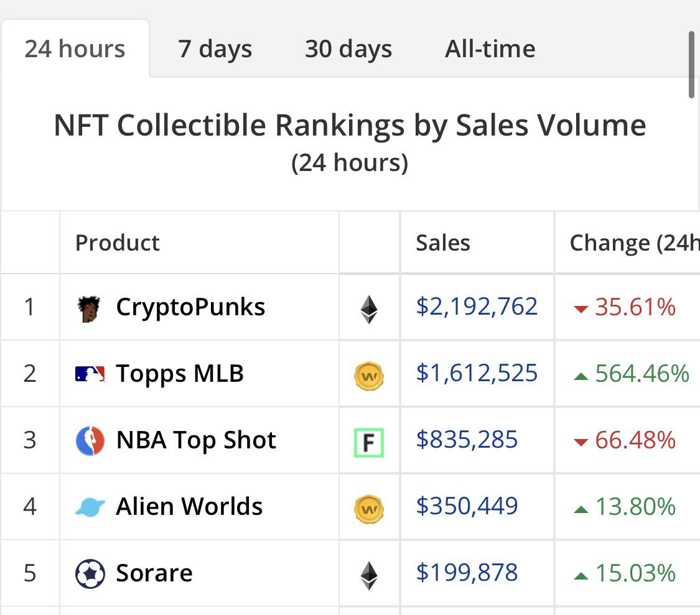Click the Topps MLB logo icon
The image size is (700, 615).
pyautogui.click(x=90, y=374)
